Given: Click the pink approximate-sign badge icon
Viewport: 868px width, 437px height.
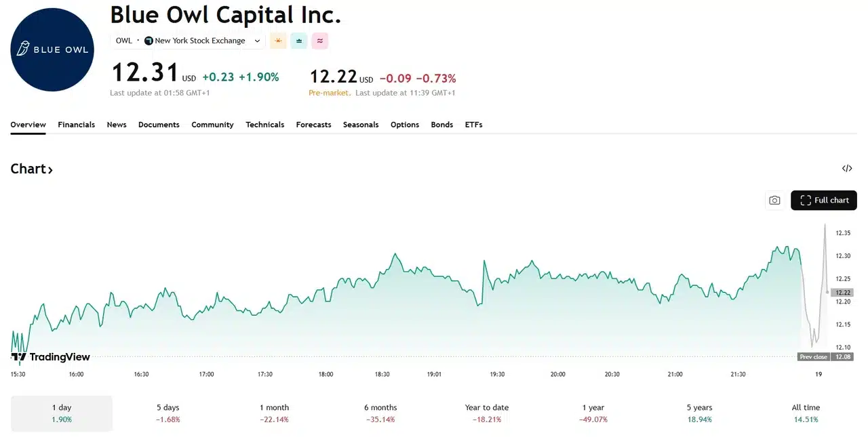Looking at the screenshot, I should point(319,41).
